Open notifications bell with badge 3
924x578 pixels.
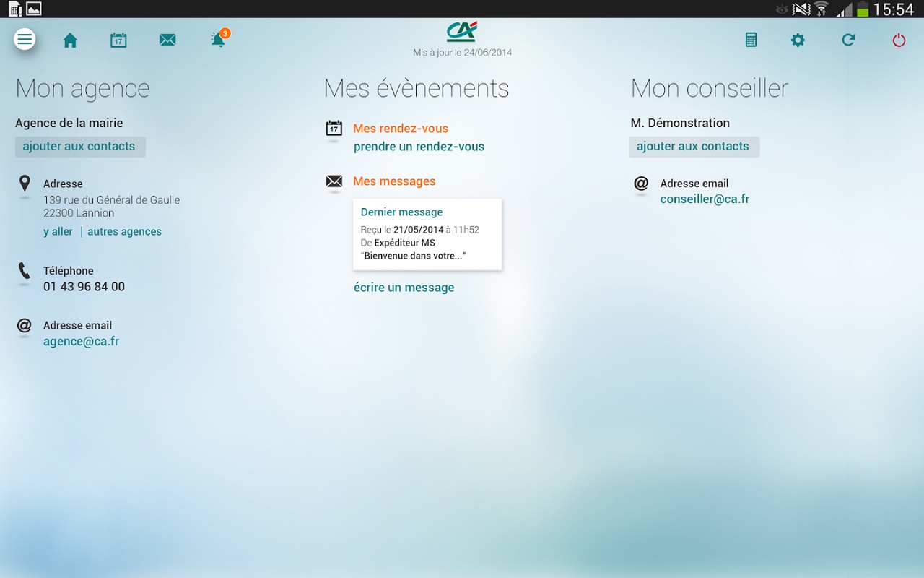pyautogui.click(x=219, y=39)
